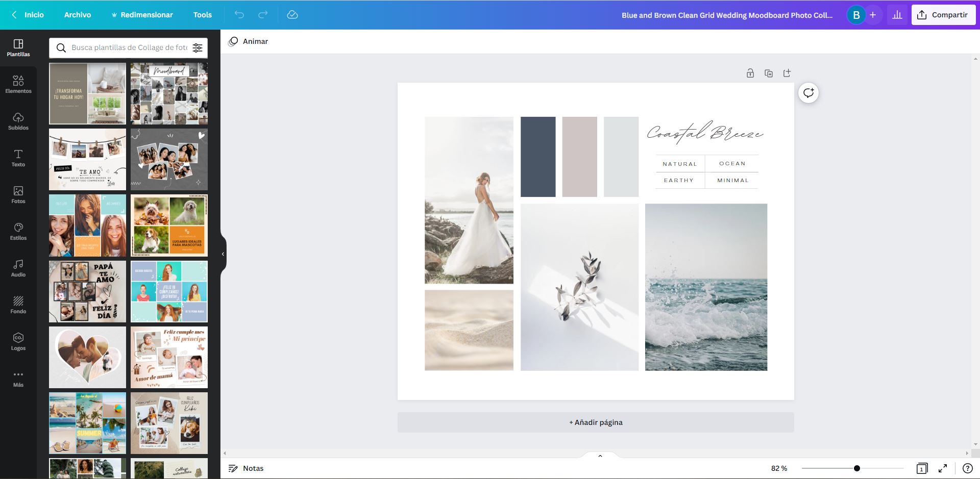Select the Texto panel icon
Viewport: 980px width, 479px height.
click(18, 157)
